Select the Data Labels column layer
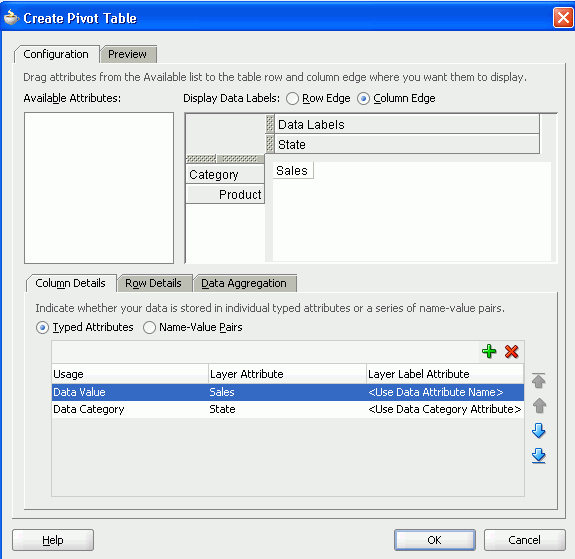 (x=406, y=124)
